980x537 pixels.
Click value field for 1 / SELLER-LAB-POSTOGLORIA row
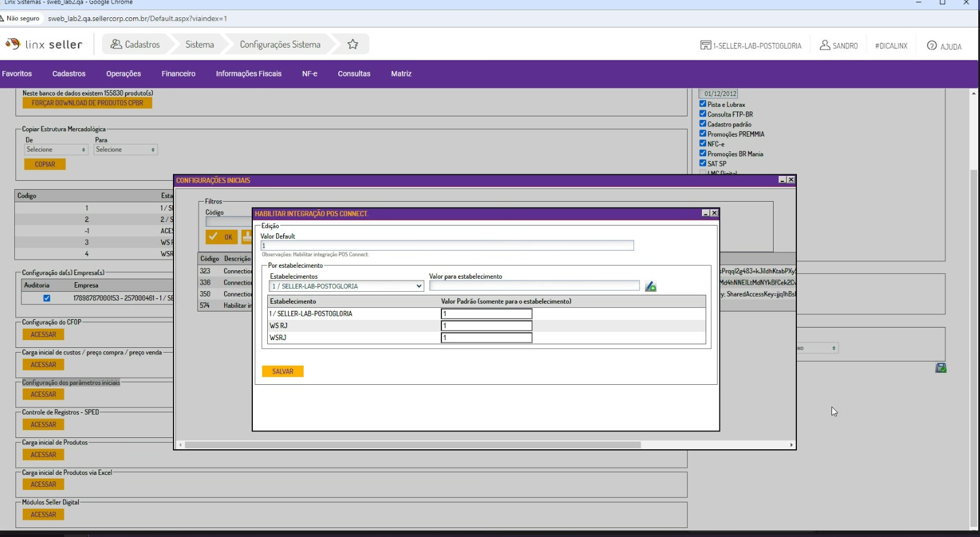click(486, 314)
